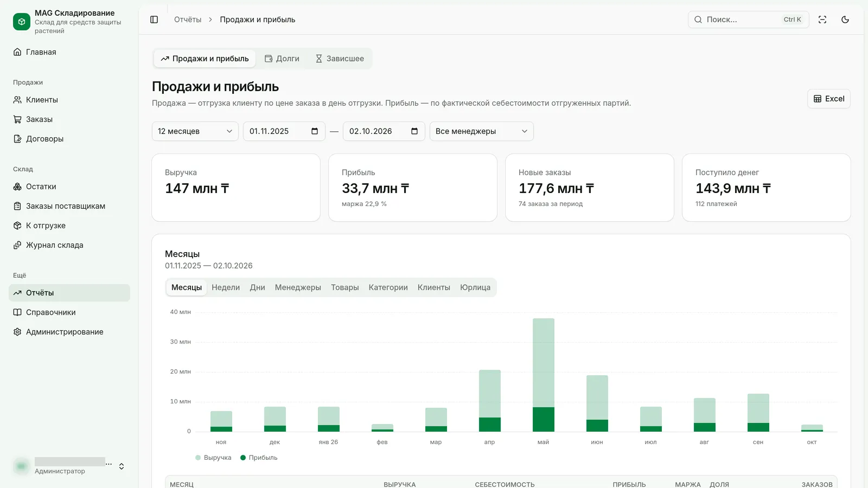
Task: Expand the 12 месяцев period dropdown
Action: [x=195, y=131]
